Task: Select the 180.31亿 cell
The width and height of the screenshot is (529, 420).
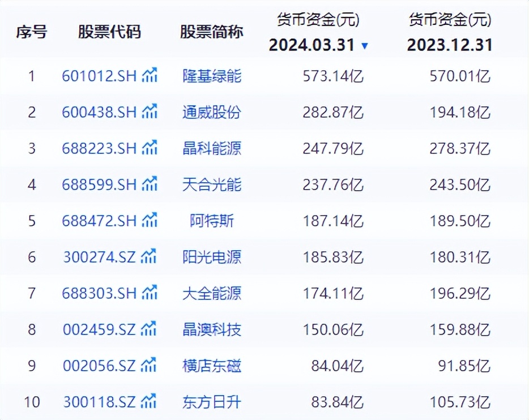Action: point(460,257)
